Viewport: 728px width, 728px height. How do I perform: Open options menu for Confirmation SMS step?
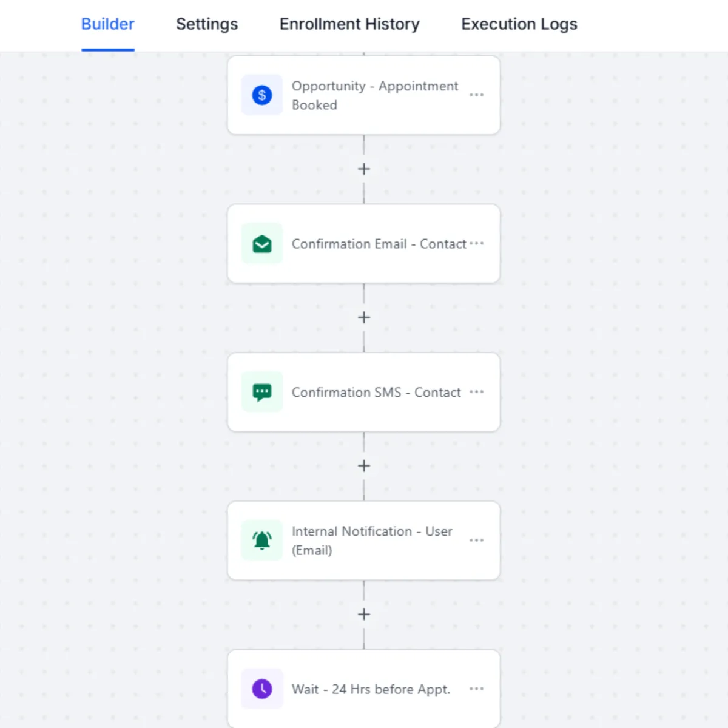(x=477, y=392)
